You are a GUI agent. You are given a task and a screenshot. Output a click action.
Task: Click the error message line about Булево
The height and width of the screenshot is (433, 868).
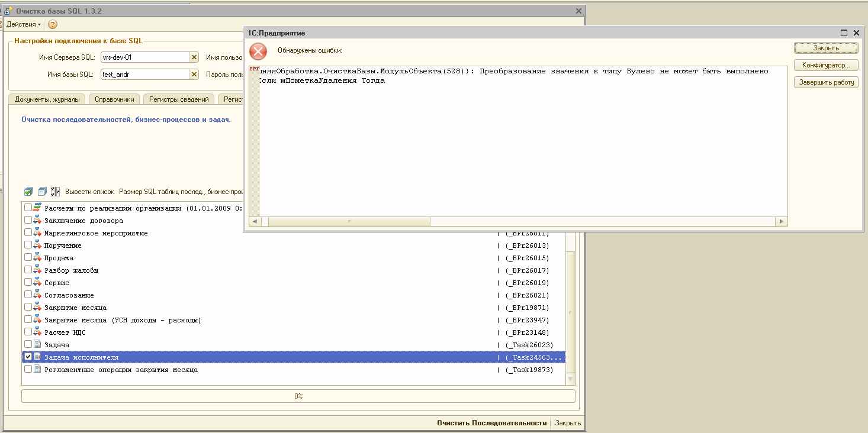pos(514,71)
